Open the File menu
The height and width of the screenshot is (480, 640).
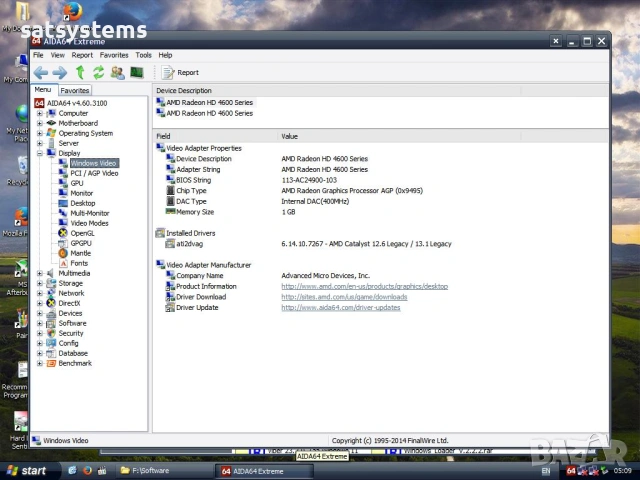coord(38,55)
